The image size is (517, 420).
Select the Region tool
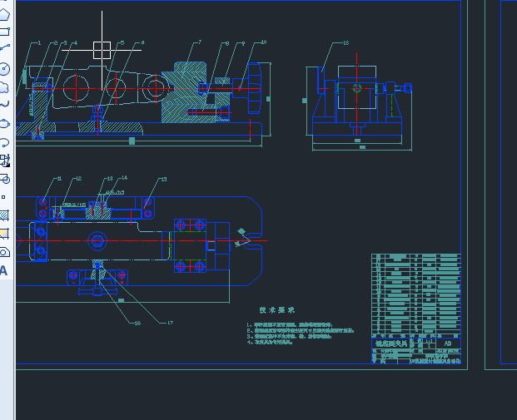coord(4,252)
